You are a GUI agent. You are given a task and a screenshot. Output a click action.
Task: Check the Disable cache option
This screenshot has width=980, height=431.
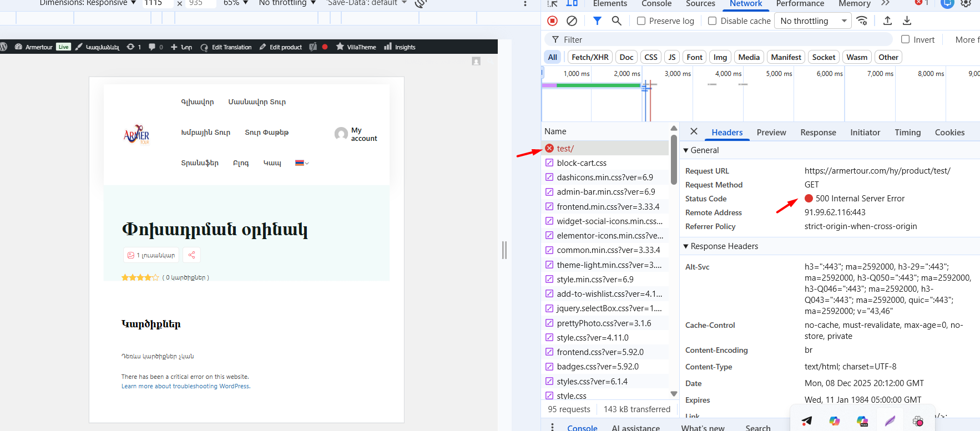pos(713,21)
